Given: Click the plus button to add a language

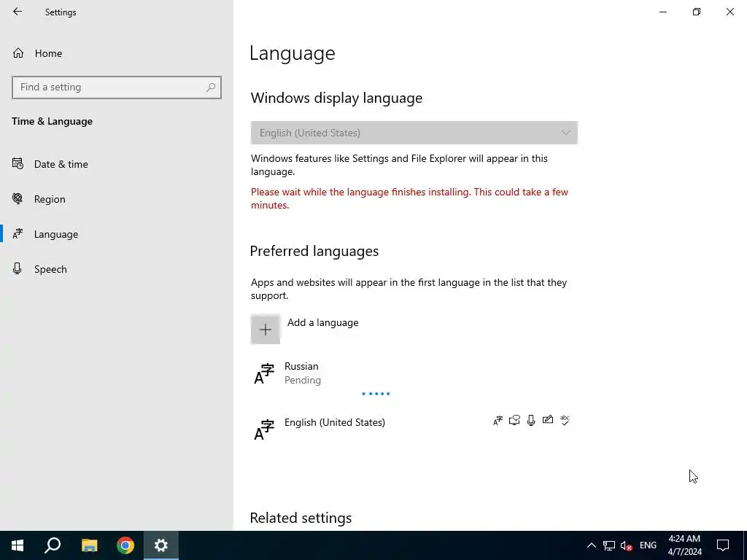Looking at the screenshot, I should (x=266, y=329).
